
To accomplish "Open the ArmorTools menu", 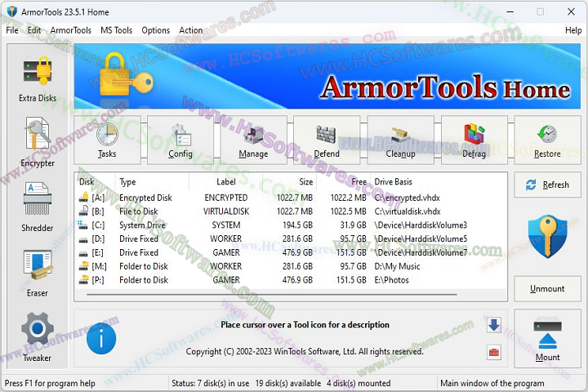I will point(71,30).
